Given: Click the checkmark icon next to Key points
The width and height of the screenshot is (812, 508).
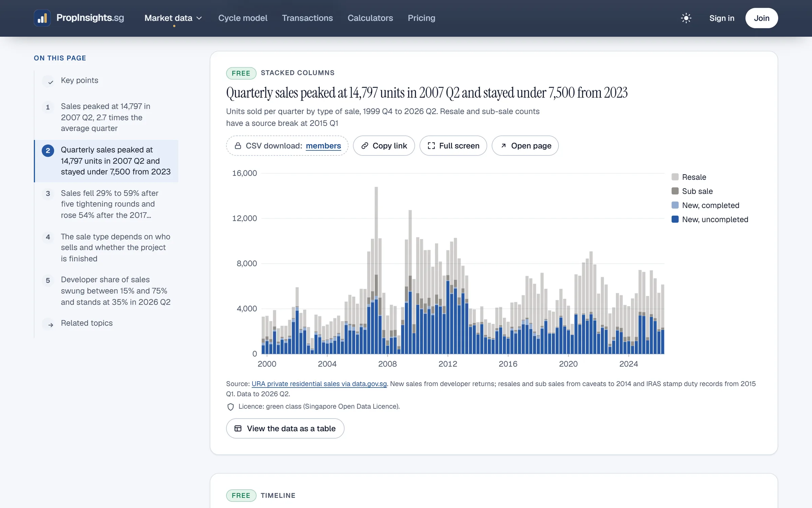Looking at the screenshot, I should pos(50,82).
